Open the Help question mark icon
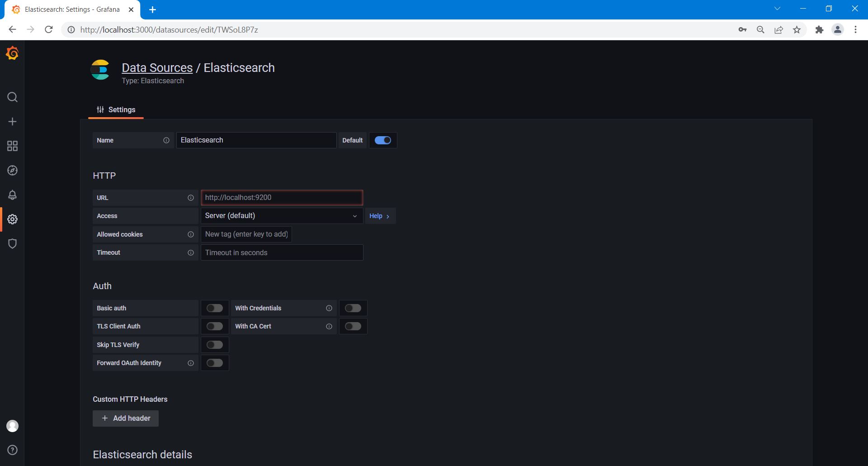The height and width of the screenshot is (466, 868). [12, 450]
